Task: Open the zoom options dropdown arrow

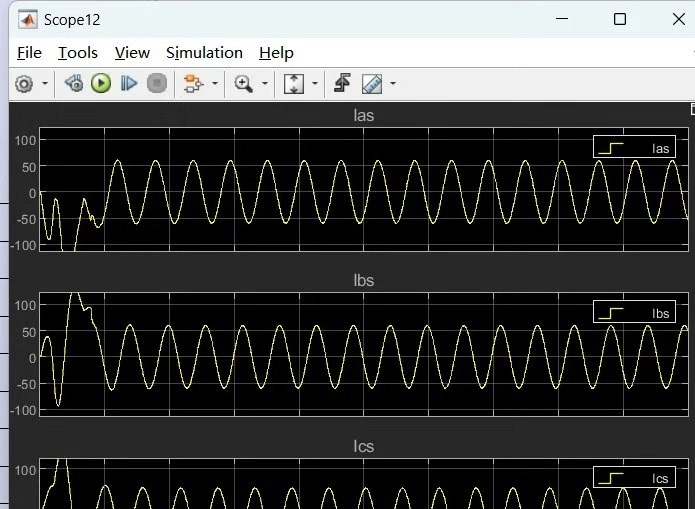Action: [265, 83]
